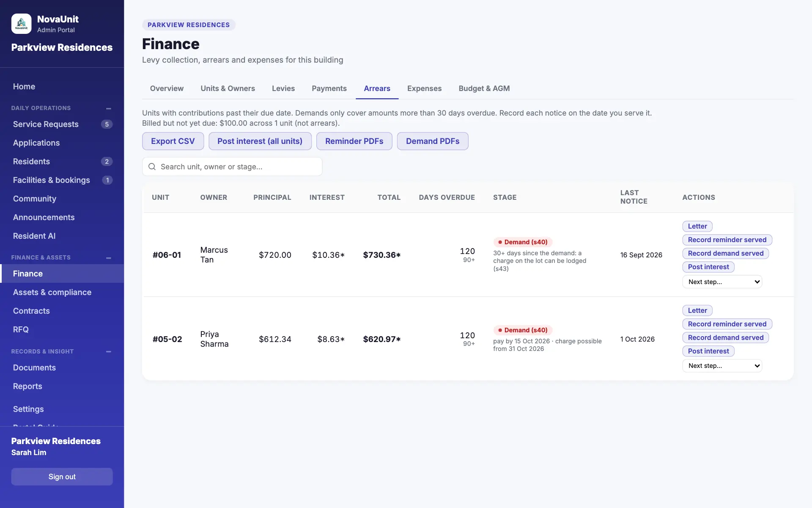812x508 pixels.
Task: Post interest for all units
Action: (260, 141)
